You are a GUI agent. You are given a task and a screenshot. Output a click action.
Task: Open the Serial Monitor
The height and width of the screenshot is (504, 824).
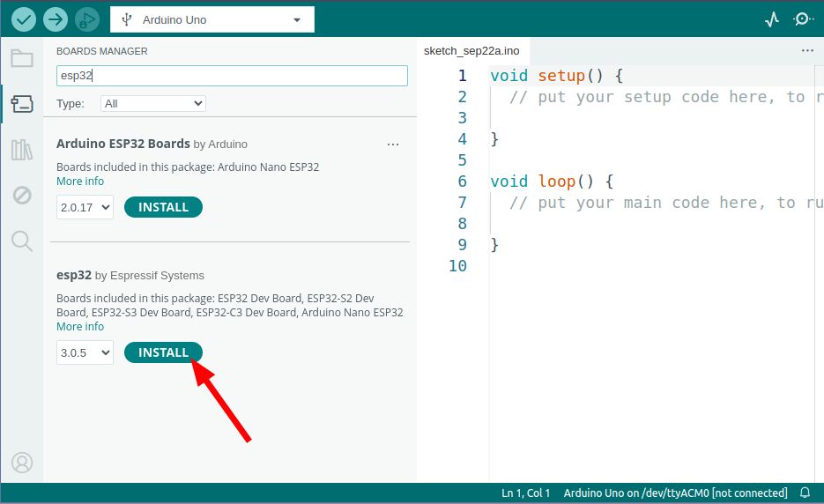[x=803, y=19]
